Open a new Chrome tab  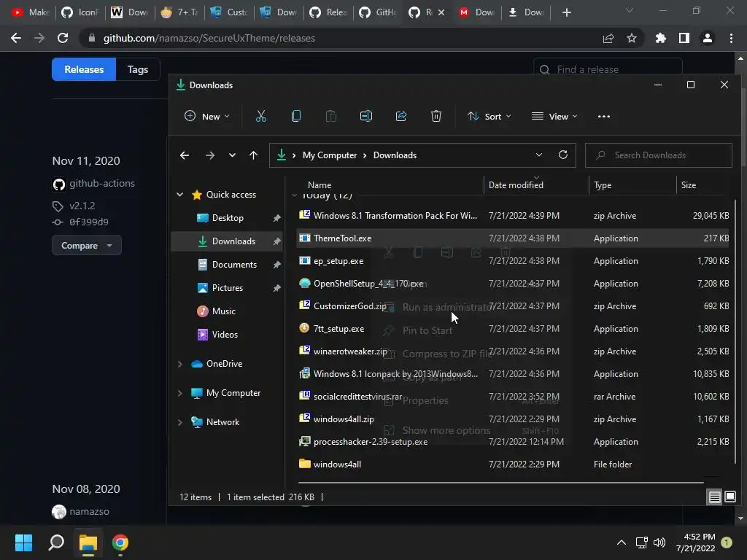566,12
